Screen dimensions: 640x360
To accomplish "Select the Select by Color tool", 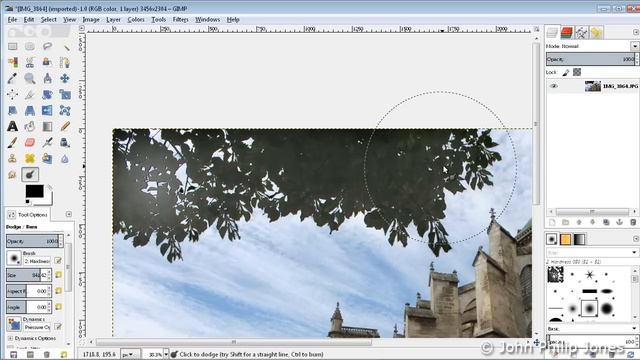I will 13,62.
